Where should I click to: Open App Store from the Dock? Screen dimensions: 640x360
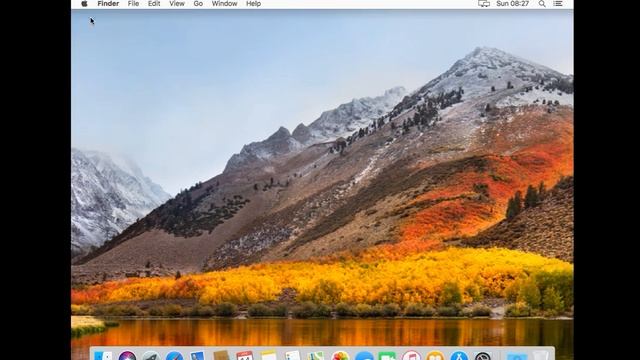coord(459,356)
